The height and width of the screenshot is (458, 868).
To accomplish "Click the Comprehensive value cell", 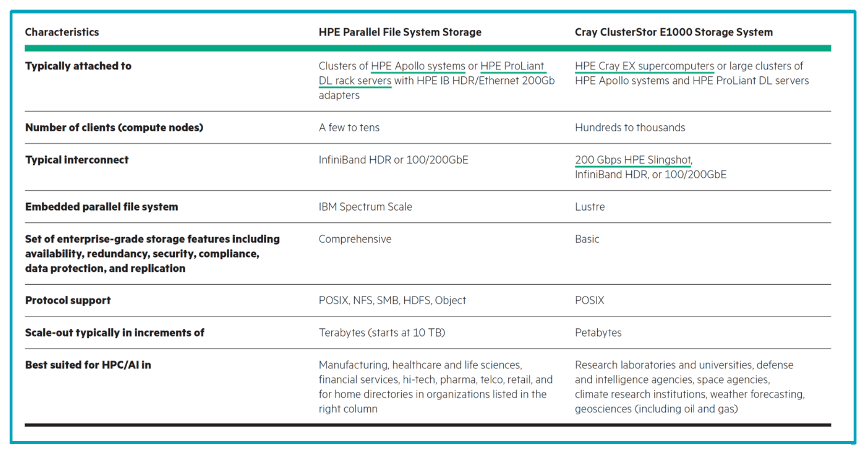I will (x=355, y=239).
